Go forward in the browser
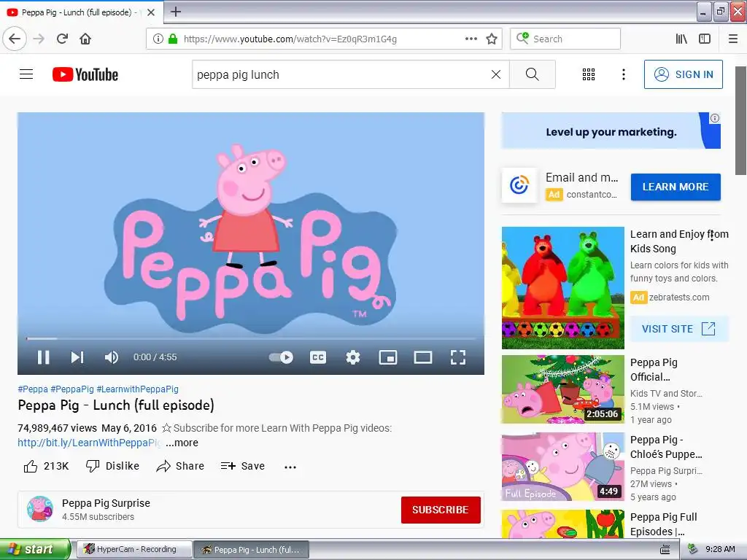This screenshot has height=560, width=747. point(39,39)
